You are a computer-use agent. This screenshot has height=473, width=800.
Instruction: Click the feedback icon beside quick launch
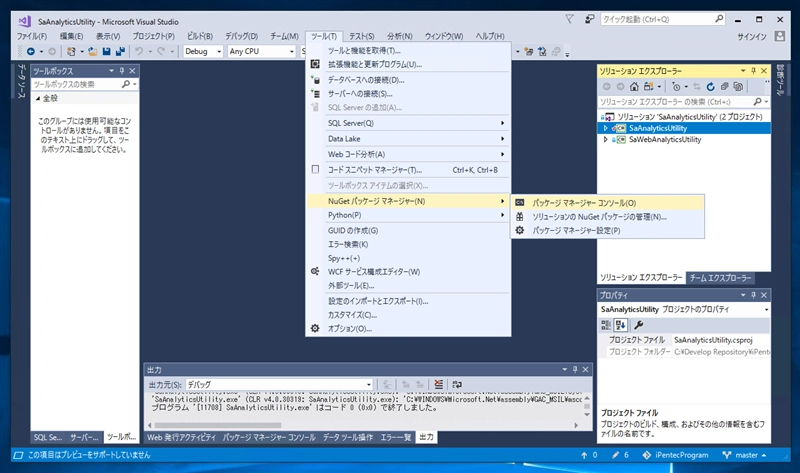589,19
